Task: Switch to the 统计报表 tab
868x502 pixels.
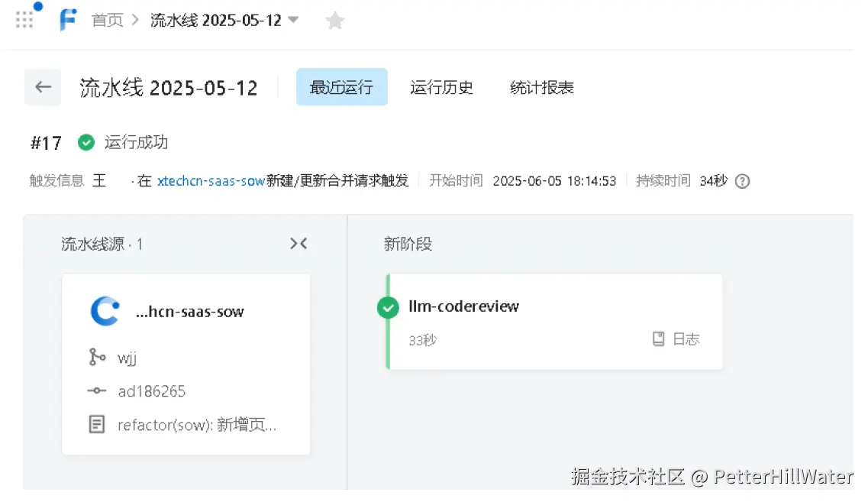Action: click(541, 88)
